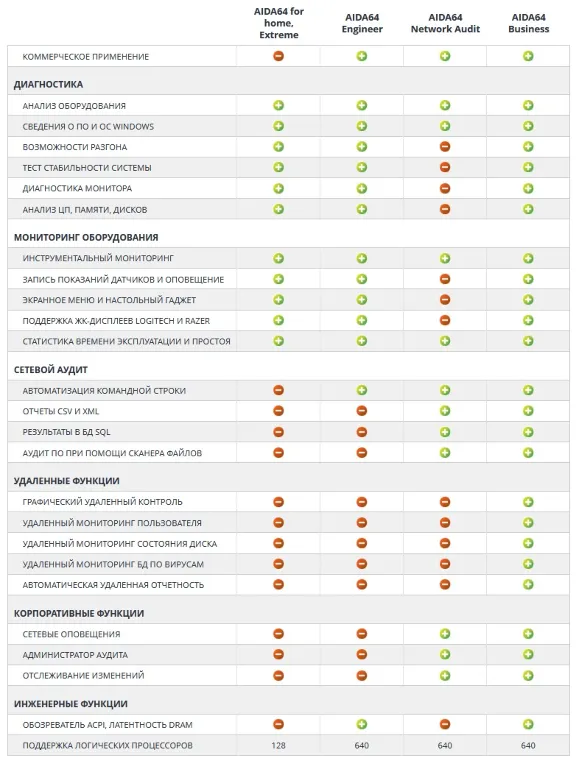Click red minus for Возможности разгона under Network Audit
This screenshot has width=576, height=758.
[x=445, y=146]
